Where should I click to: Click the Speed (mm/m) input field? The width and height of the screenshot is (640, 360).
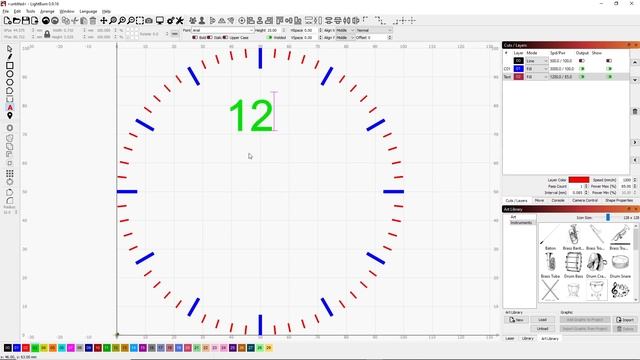[627, 180]
